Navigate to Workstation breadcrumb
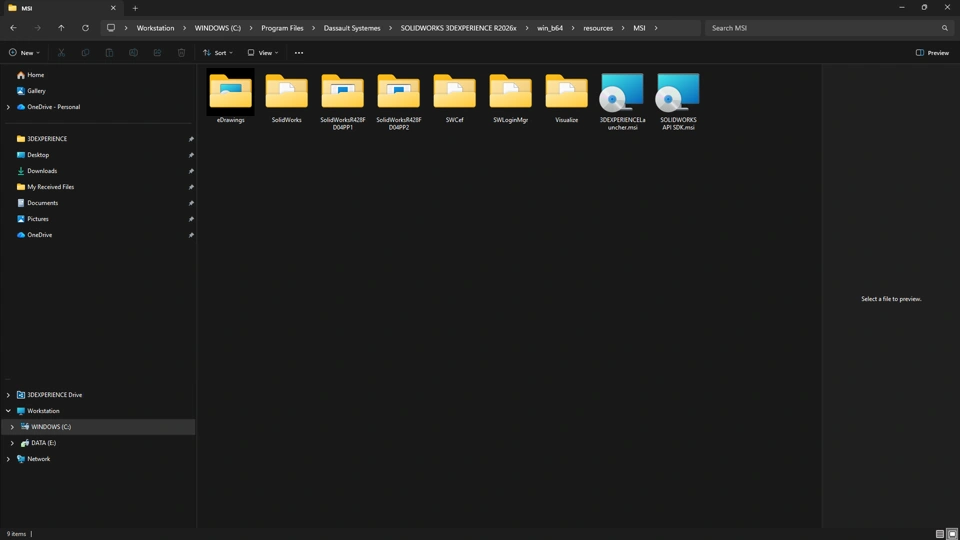 click(x=156, y=28)
